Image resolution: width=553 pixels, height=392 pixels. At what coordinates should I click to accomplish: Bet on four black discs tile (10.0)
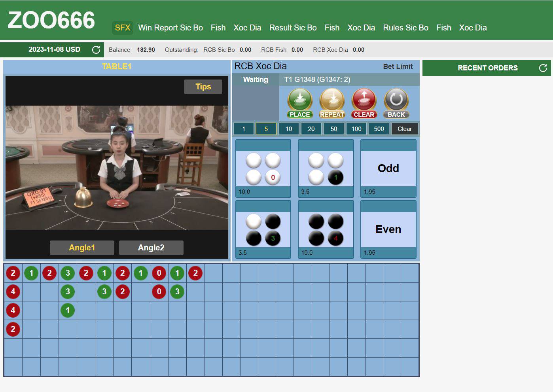tap(326, 229)
